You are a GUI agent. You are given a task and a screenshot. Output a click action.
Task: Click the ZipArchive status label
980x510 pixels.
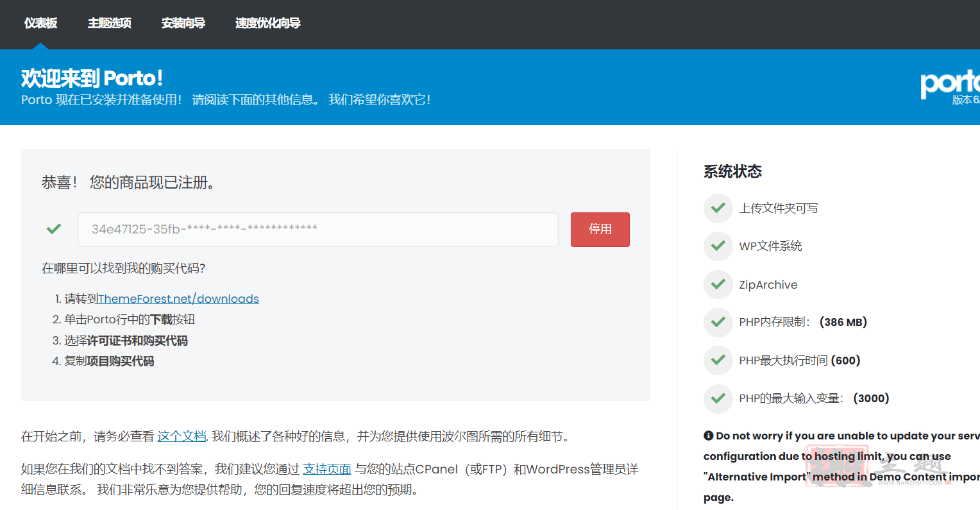click(x=768, y=285)
